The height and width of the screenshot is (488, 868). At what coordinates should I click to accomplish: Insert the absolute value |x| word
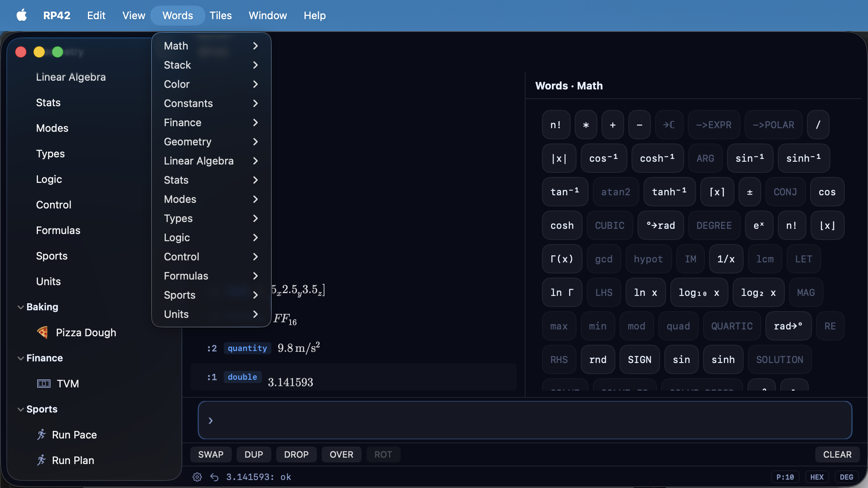559,159
